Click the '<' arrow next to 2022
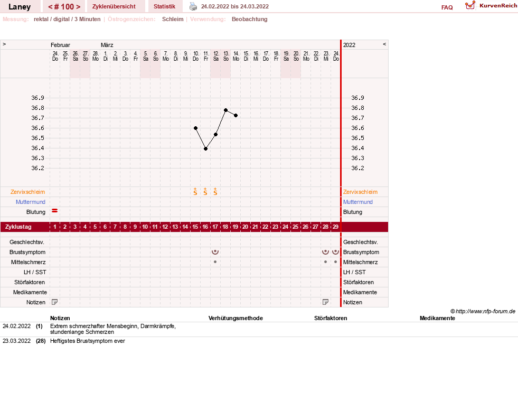 384,44
